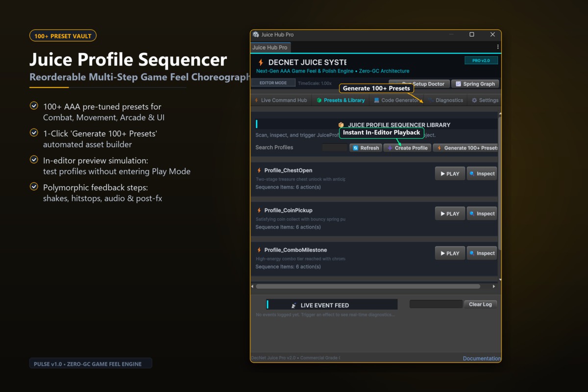This screenshot has height=392, width=588.
Task: Focus the Search Profiles input field
Action: coord(335,147)
